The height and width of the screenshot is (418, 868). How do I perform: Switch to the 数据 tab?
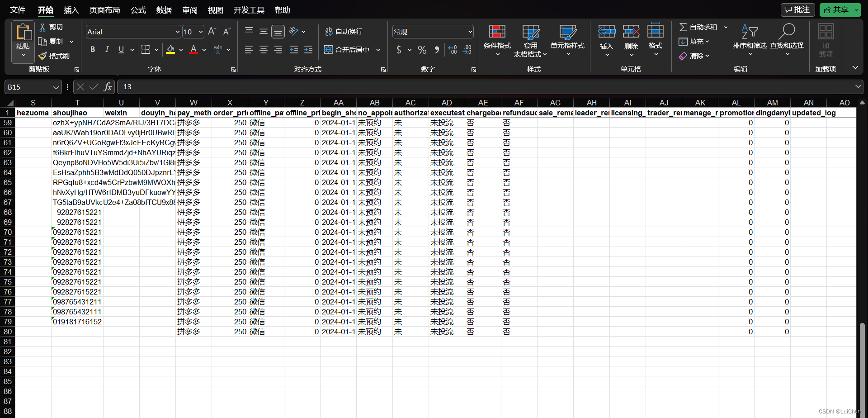[164, 10]
